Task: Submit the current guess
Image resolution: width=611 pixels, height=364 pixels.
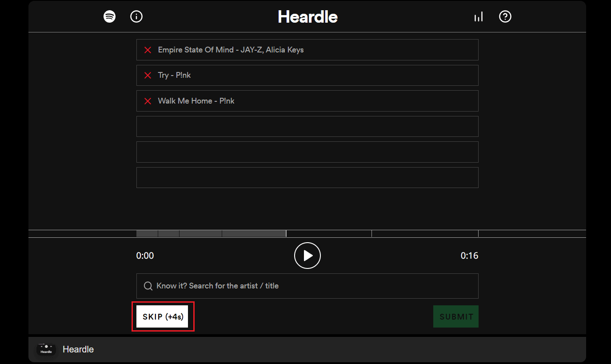Action: (456, 317)
